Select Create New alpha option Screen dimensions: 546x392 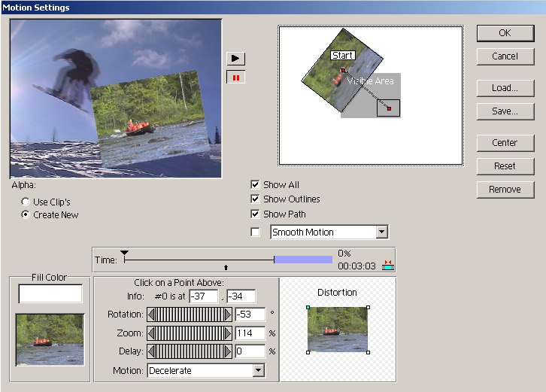pyautogui.click(x=26, y=214)
